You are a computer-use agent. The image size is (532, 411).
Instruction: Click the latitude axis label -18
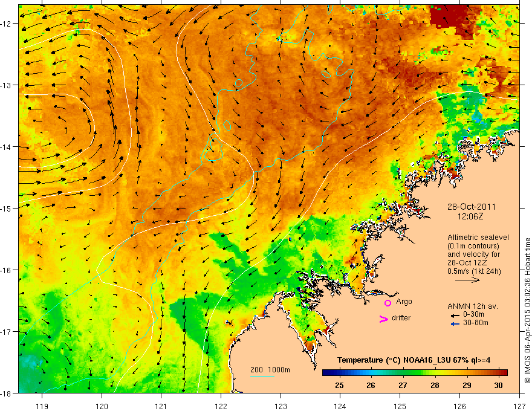(6, 393)
